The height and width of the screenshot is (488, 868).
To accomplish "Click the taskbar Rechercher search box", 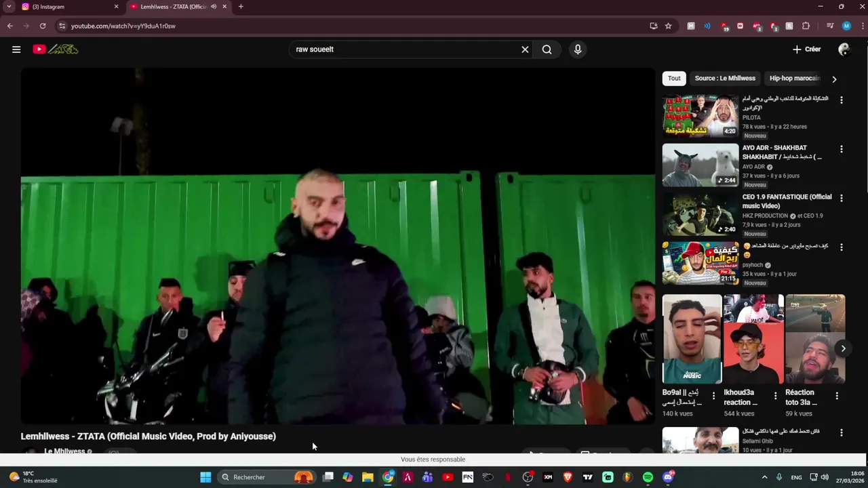I will tap(268, 477).
